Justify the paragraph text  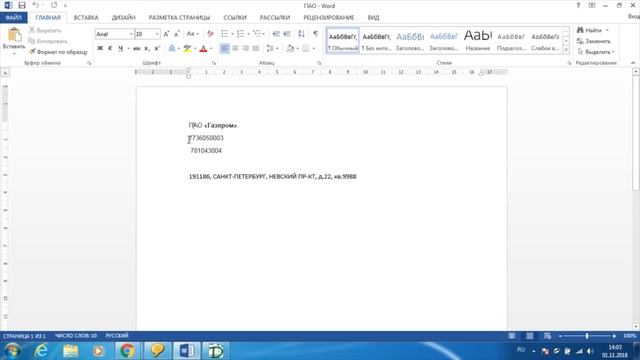(x=256, y=49)
